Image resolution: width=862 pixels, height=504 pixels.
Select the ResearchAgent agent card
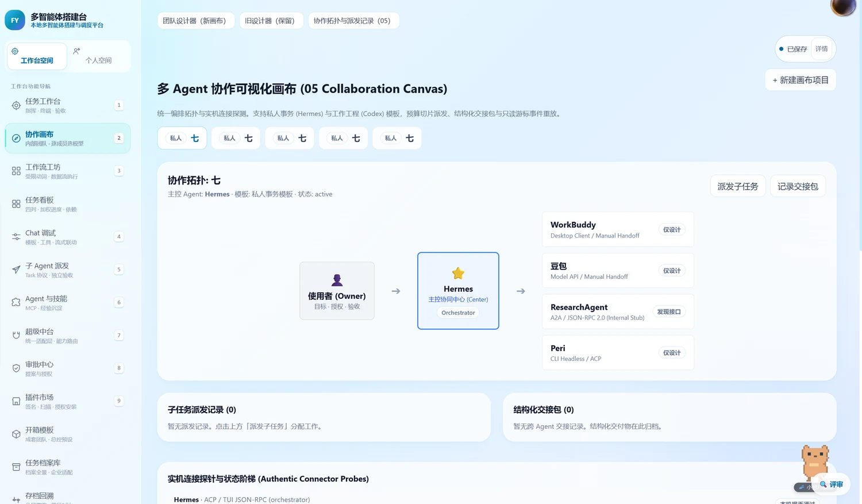[618, 311]
